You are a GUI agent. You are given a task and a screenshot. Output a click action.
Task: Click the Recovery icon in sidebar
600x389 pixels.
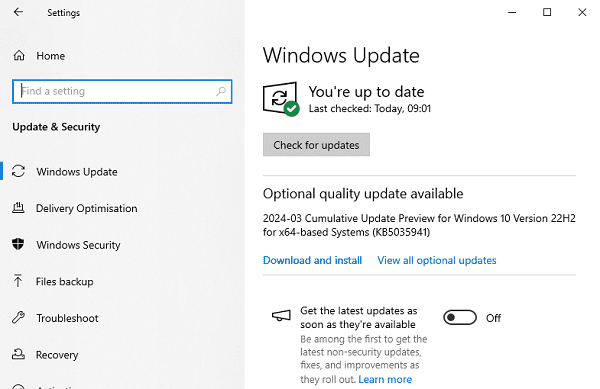click(x=18, y=354)
